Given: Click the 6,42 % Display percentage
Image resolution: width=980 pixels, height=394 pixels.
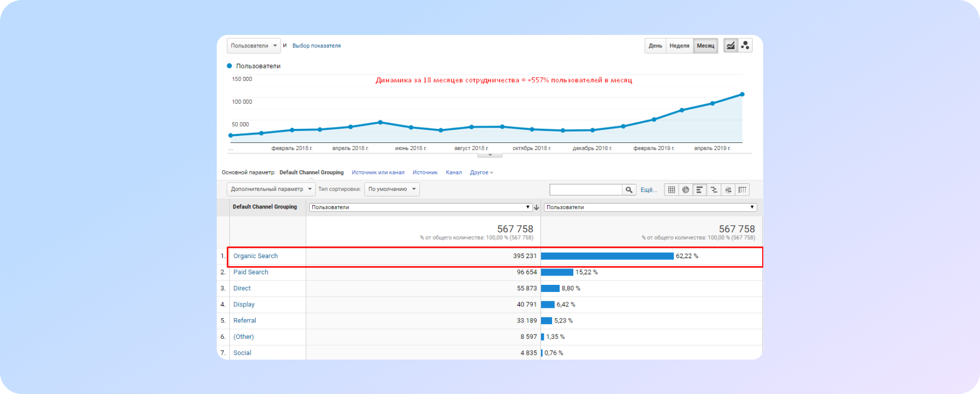Looking at the screenshot, I should [x=566, y=305].
